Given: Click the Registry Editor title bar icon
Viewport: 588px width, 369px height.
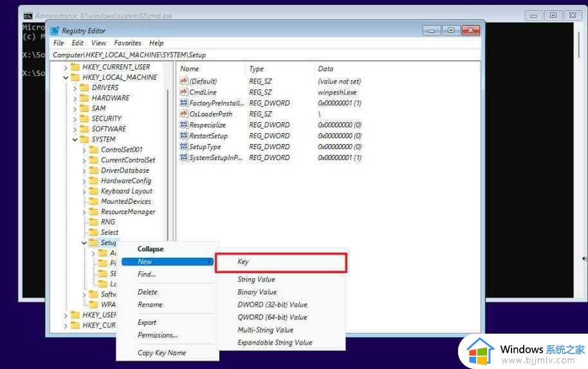Looking at the screenshot, I should [55, 31].
